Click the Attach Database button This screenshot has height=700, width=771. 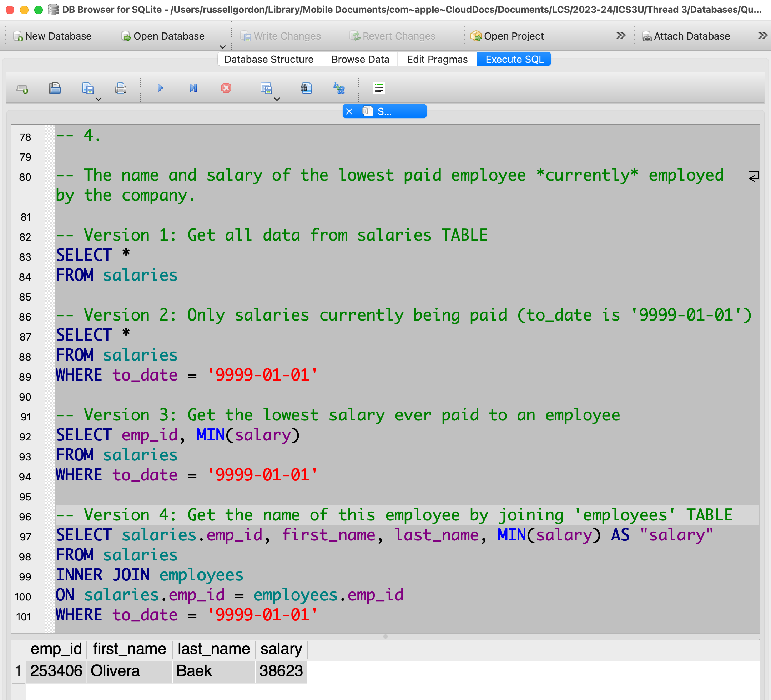pos(686,36)
